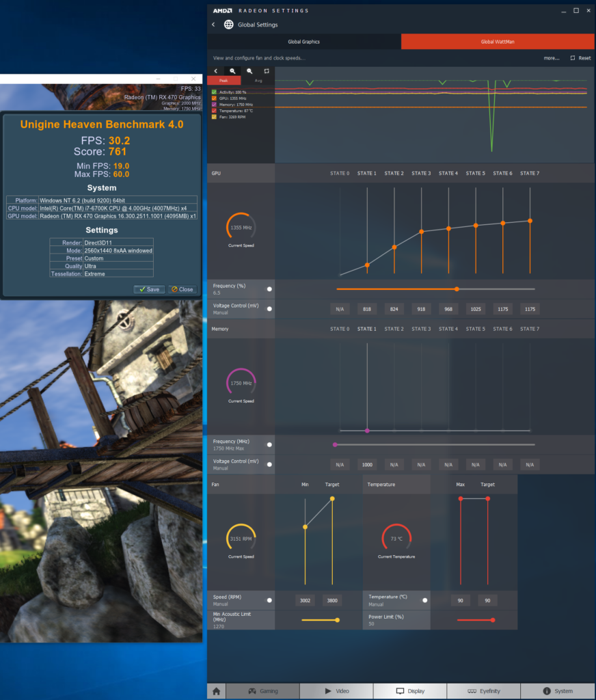
Task: Select GPU STATE 1 column header
Action: 367,173
